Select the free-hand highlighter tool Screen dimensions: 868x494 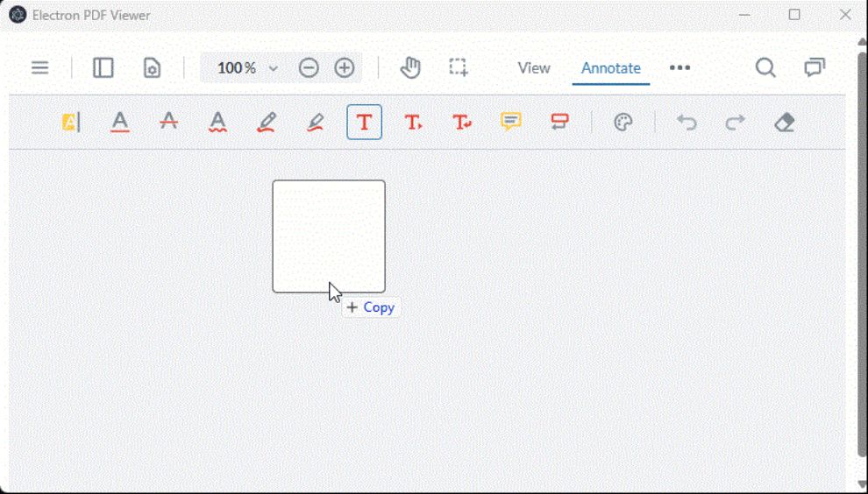[x=316, y=122]
